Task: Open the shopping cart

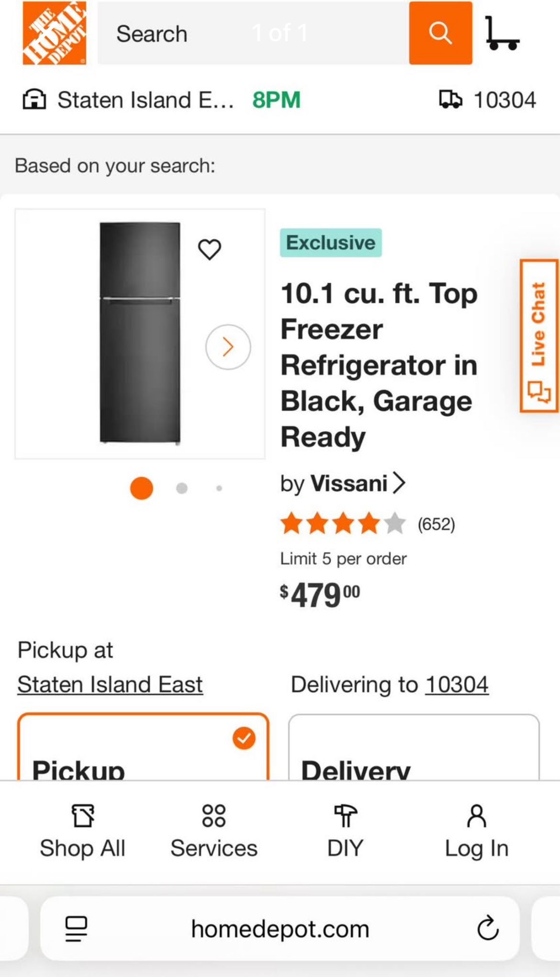Action: click(x=502, y=34)
